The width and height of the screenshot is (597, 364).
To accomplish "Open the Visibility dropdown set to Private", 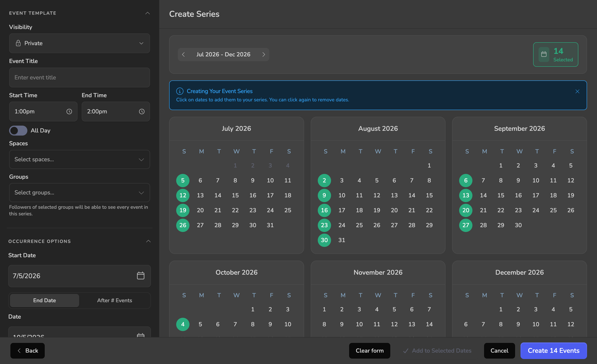I will tap(79, 43).
